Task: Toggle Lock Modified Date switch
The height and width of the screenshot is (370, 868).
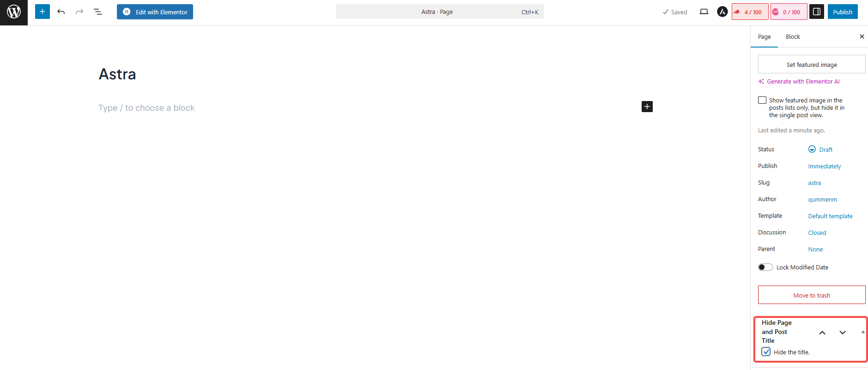Action: tap(765, 267)
